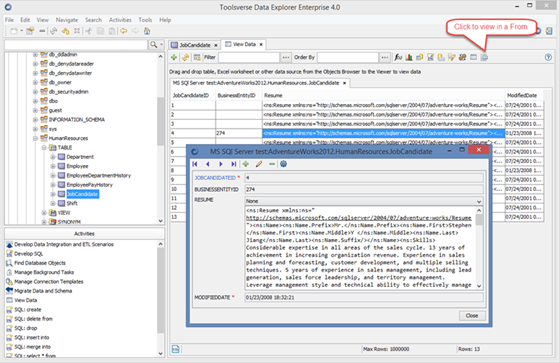Click the brown gears icon in viewer toolbar
560x363 pixels.
[x=462, y=57]
